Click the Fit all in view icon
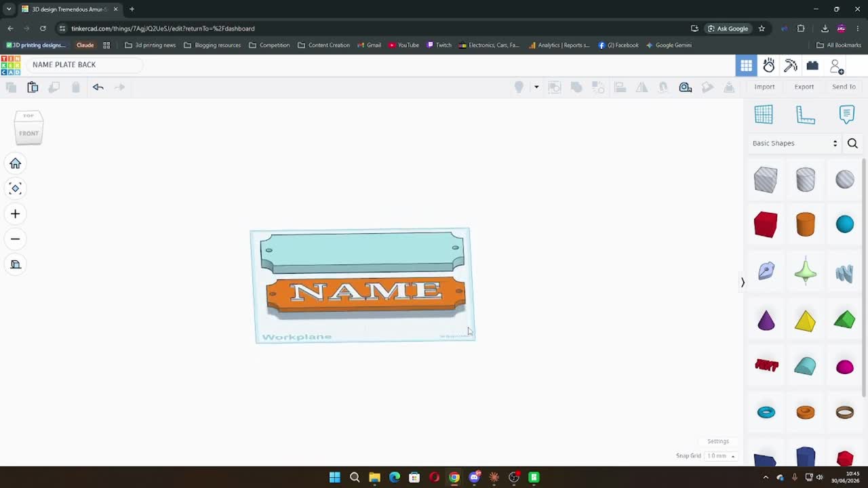The width and height of the screenshot is (868, 488). coord(15,188)
